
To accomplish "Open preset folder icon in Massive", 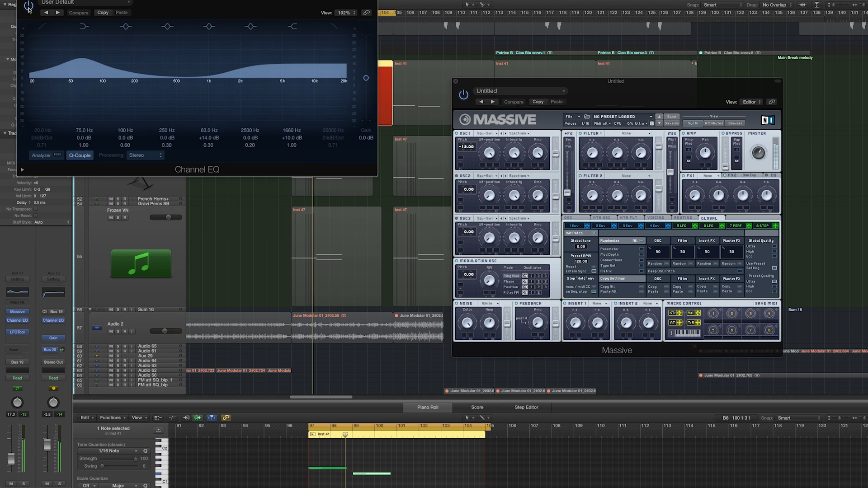I will pyautogui.click(x=587, y=117).
